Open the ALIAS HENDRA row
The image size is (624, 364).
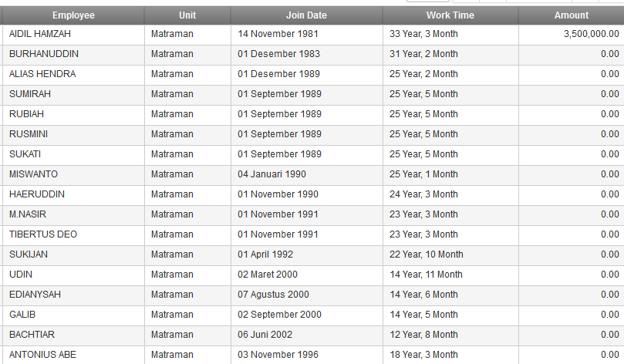pos(313,74)
